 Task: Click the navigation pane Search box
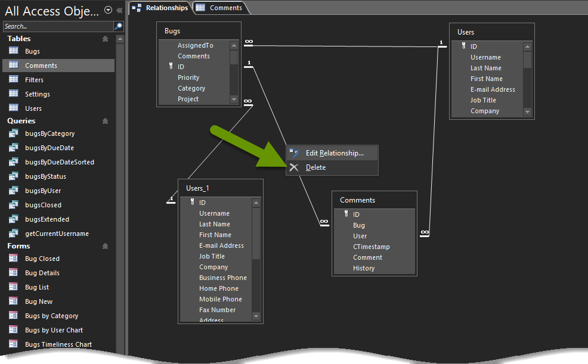tap(57, 26)
